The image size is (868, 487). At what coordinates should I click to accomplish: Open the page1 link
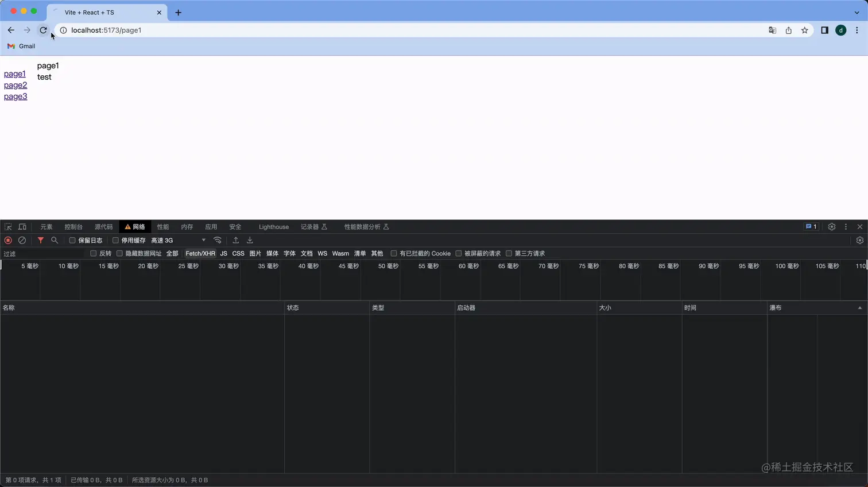(15, 74)
